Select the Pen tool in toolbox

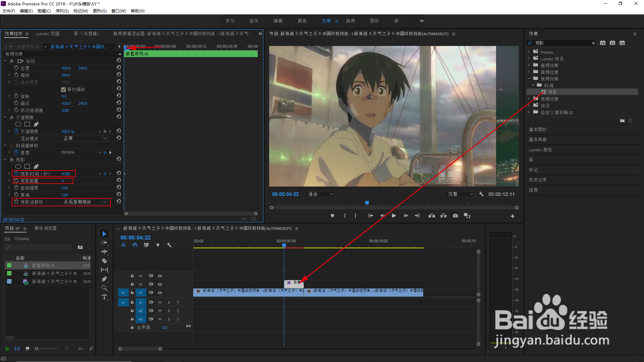point(104,279)
